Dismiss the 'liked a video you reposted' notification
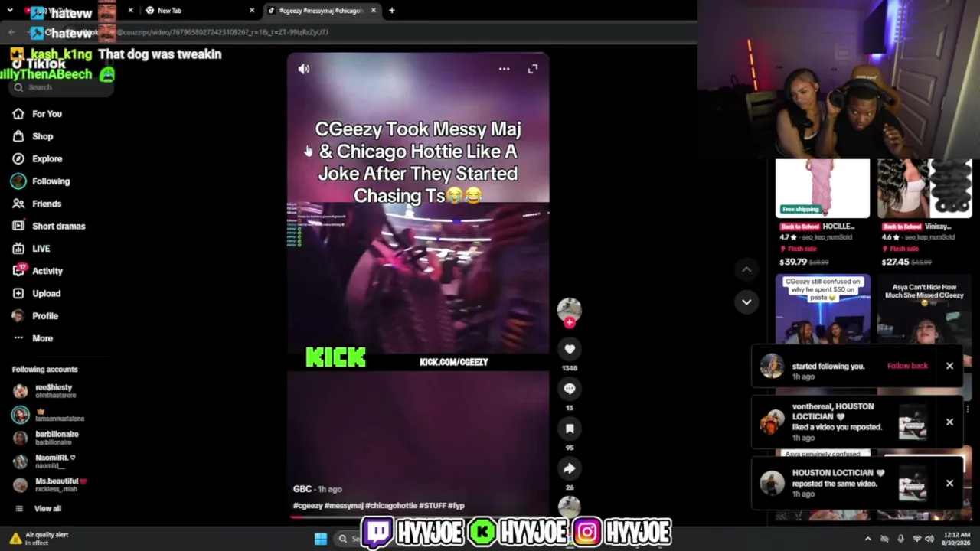980x551 pixels. coord(949,422)
